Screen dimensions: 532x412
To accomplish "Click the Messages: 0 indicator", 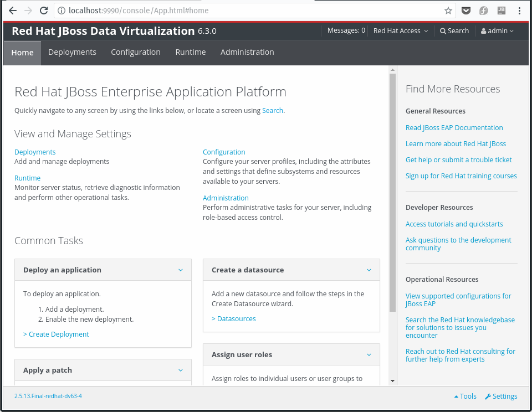I will 346,30.
